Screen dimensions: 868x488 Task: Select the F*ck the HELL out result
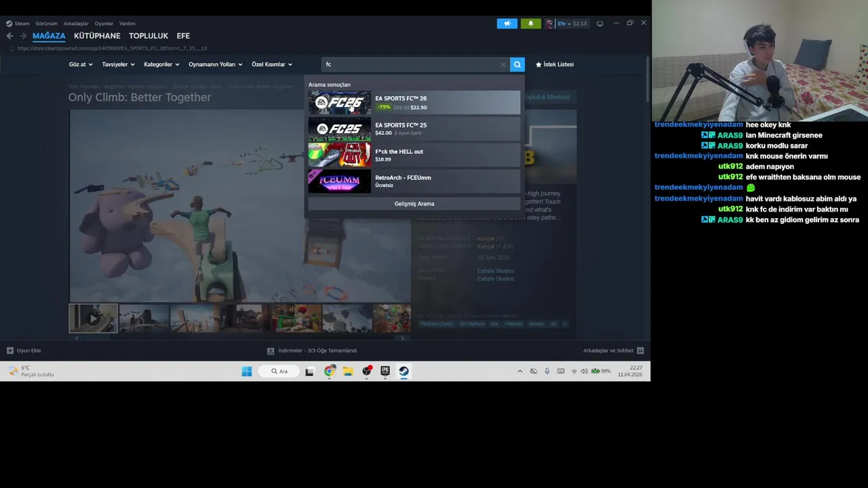point(414,155)
